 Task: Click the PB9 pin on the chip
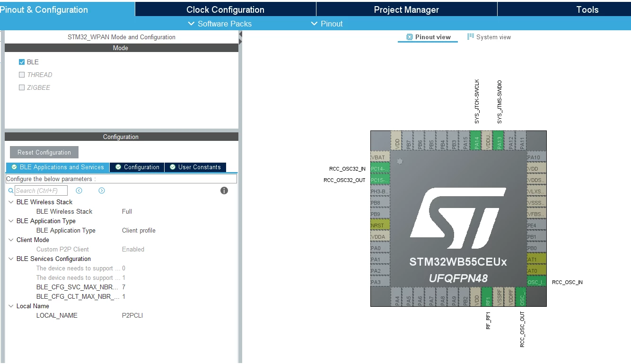pyautogui.click(x=380, y=214)
